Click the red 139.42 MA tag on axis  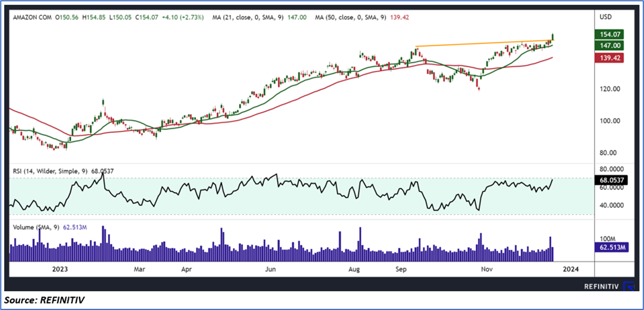[x=609, y=58]
